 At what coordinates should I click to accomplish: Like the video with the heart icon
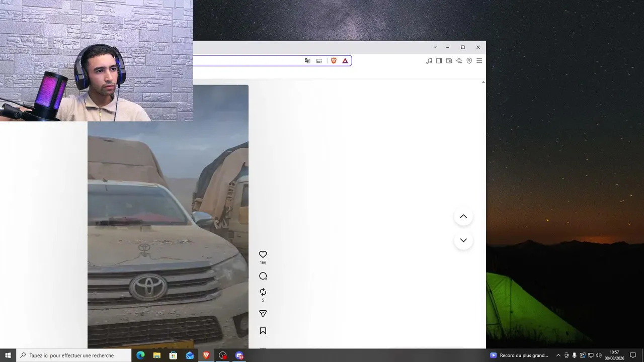click(x=263, y=254)
